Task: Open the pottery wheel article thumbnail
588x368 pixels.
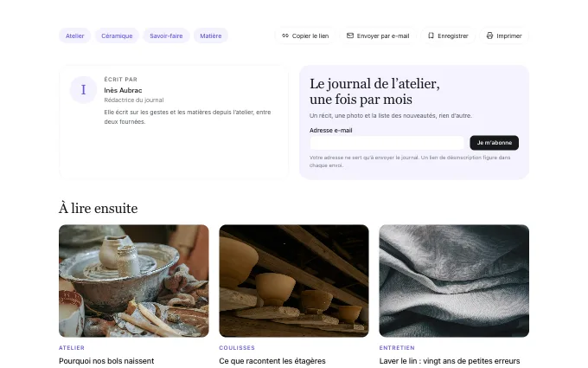Action: pos(134,281)
